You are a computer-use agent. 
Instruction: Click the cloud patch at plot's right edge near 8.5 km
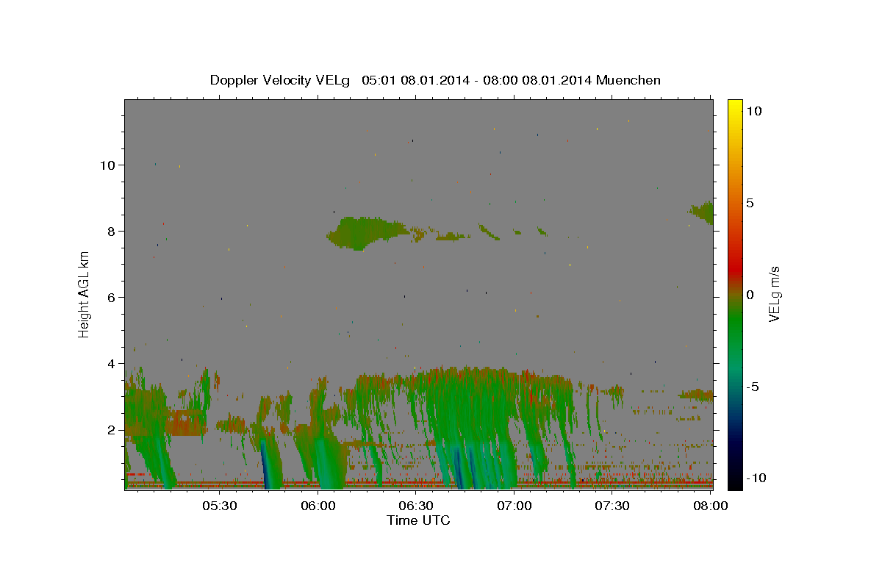(x=703, y=212)
